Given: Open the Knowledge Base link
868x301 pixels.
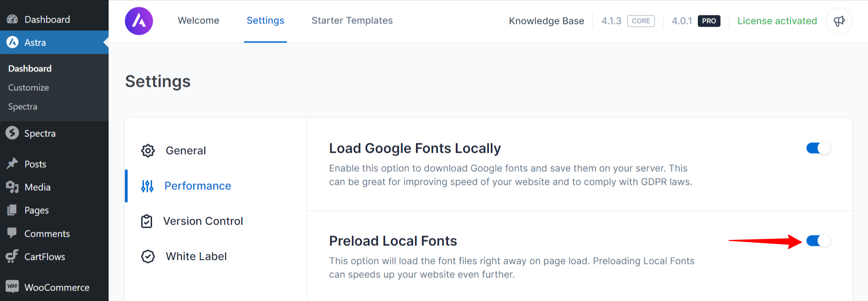Looking at the screenshot, I should coord(546,21).
